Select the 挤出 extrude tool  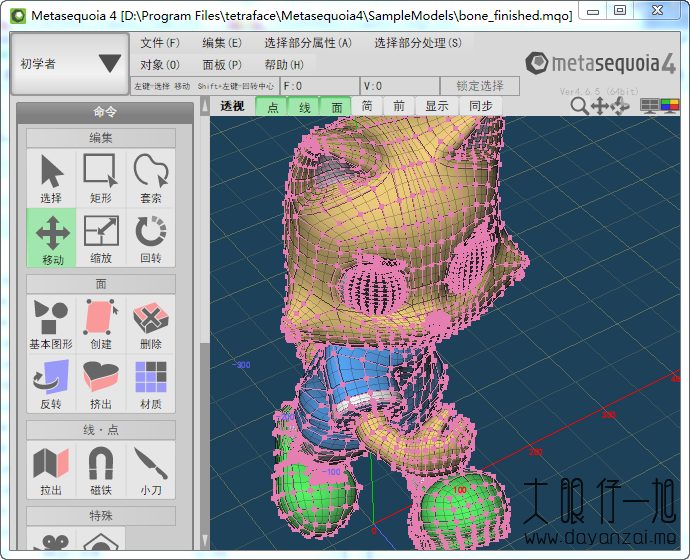pos(101,384)
